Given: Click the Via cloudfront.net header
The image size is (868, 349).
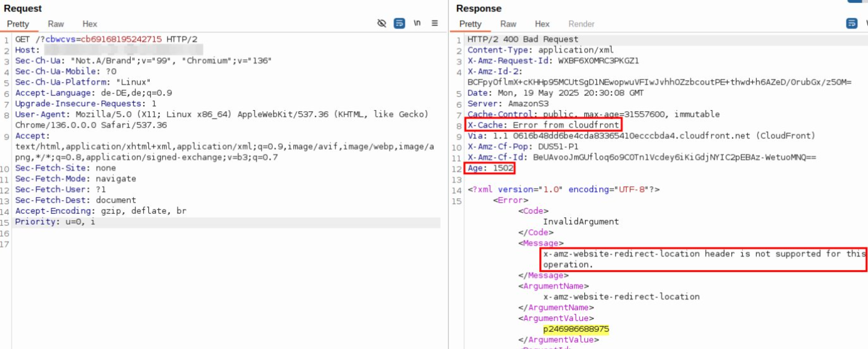Looking at the screenshot, I should point(641,136).
